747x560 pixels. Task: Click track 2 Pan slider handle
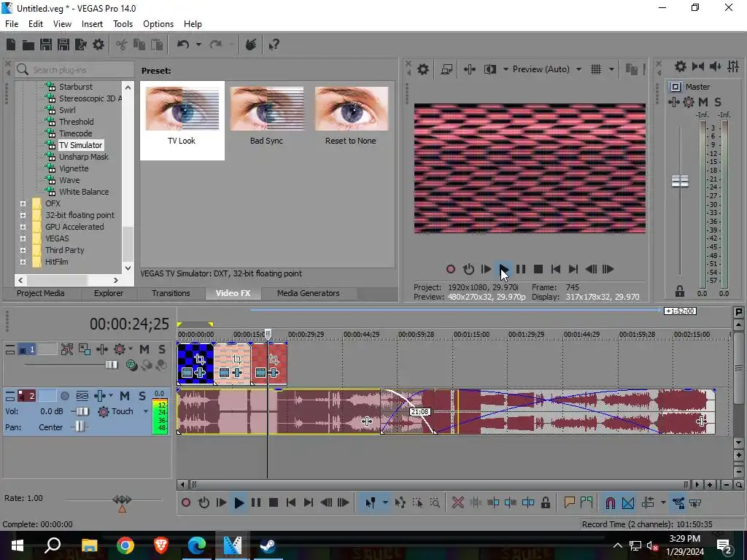tap(80, 427)
